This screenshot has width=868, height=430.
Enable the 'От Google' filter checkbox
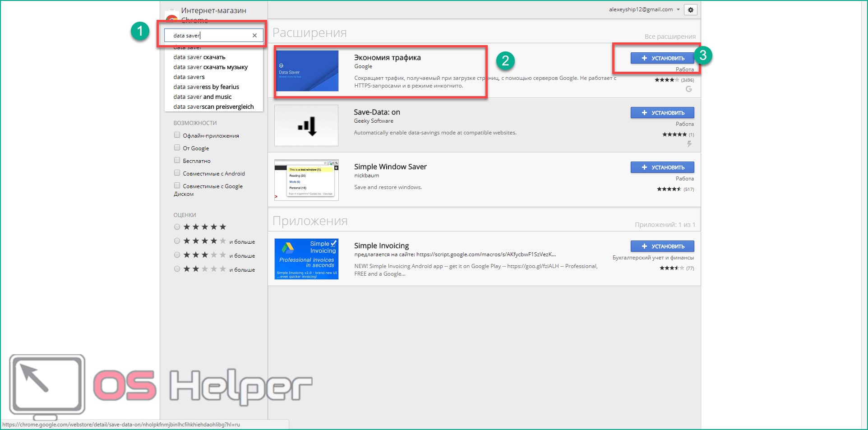(177, 148)
